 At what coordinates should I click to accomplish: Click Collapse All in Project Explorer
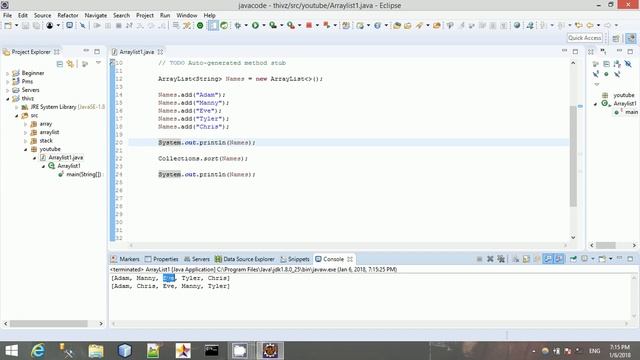point(60,64)
